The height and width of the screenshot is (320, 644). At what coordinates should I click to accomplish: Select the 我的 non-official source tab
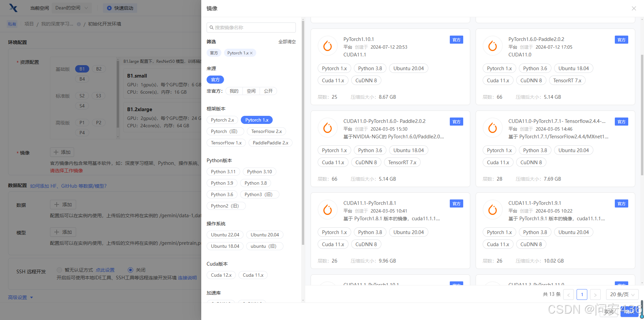tap(234, 91)
